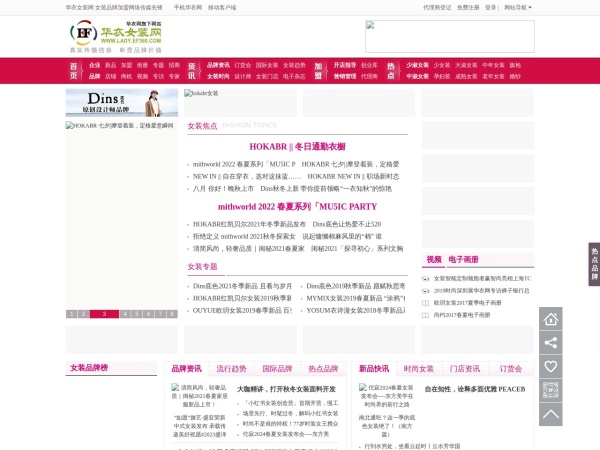This screenshot has width=600, height=450.
Task: Click 开店指导 in the nav bar
Action: [345, 65]
